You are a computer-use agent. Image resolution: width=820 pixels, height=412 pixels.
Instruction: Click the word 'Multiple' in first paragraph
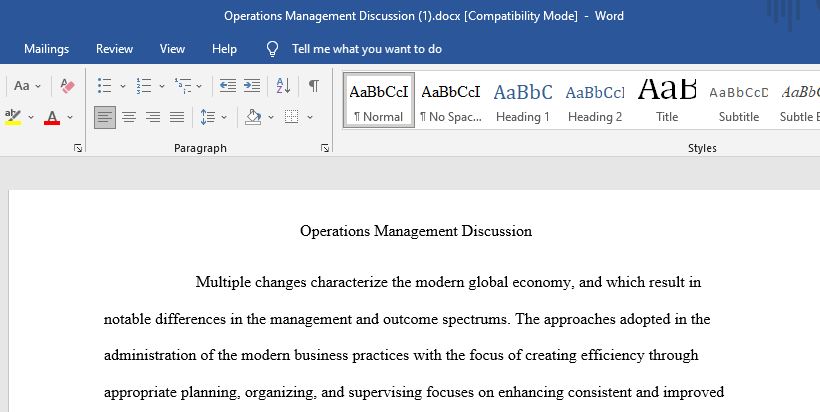223,282
